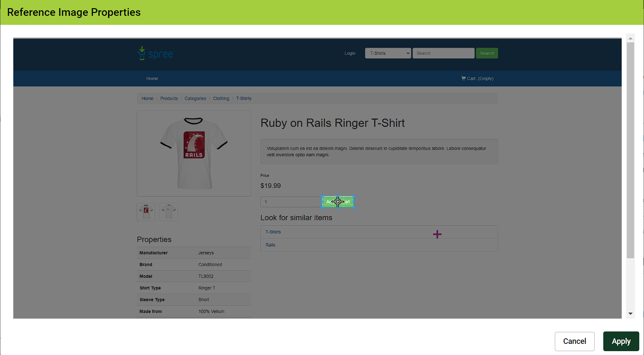Click the quantity input field showing 1

[x=291, y=202]
